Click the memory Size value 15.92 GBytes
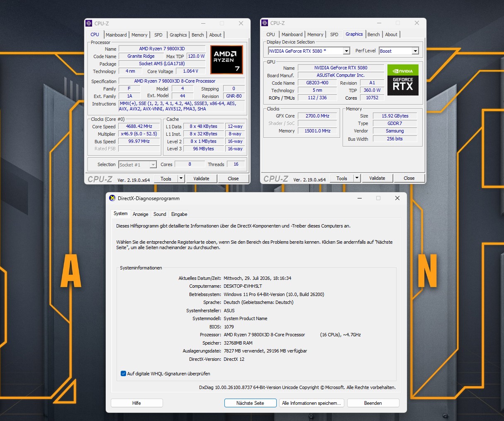 (395, 116)
